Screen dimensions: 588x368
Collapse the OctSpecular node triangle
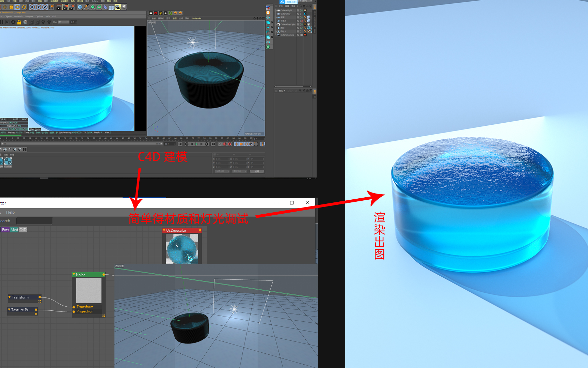coord(164,230)
